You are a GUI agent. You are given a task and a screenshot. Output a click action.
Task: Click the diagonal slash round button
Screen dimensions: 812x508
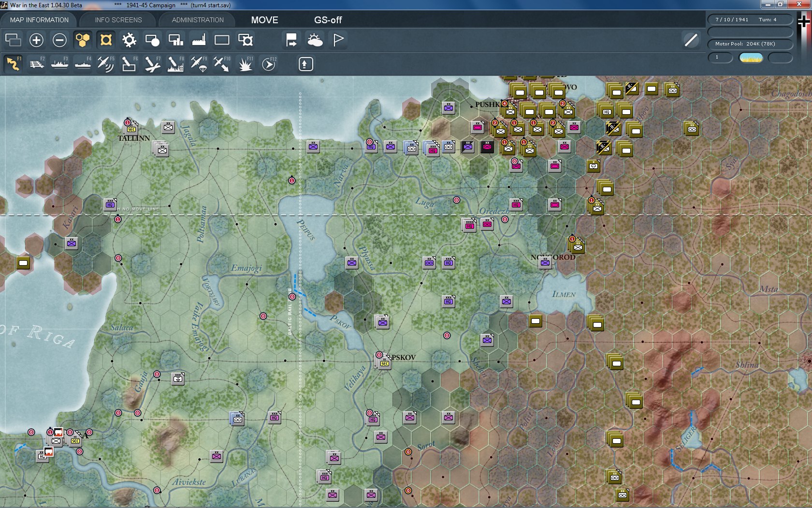[x=691, y=40]
